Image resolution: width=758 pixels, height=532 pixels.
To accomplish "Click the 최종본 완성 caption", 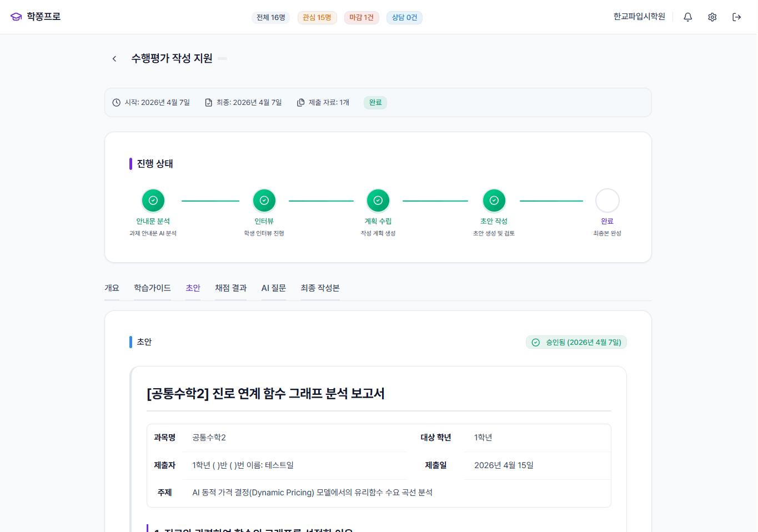I will tap(608, 234).
